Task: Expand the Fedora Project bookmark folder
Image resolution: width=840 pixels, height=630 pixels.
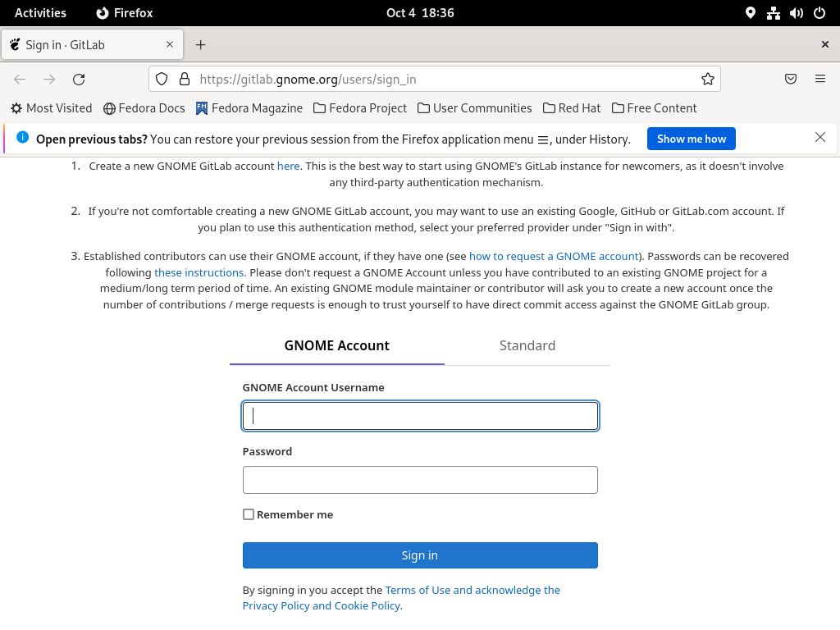Action: [x=360, y=108]
